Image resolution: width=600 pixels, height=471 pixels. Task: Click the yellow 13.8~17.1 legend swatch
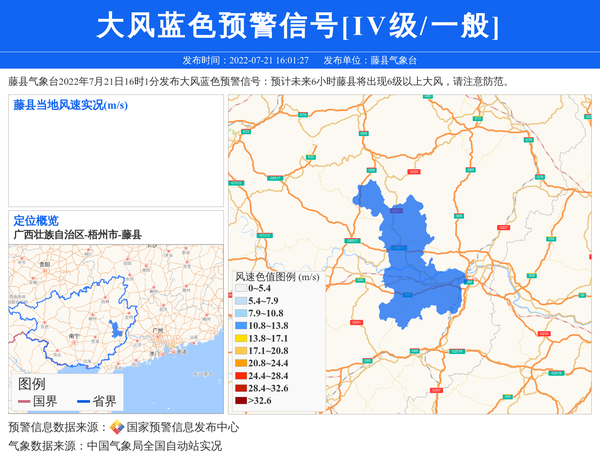pyautogui.click(x=241, y=338)
